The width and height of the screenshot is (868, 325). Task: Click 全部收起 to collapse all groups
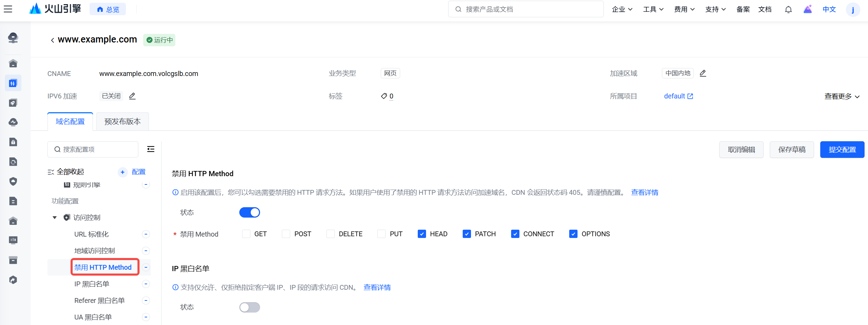click(x=66, y=172)
